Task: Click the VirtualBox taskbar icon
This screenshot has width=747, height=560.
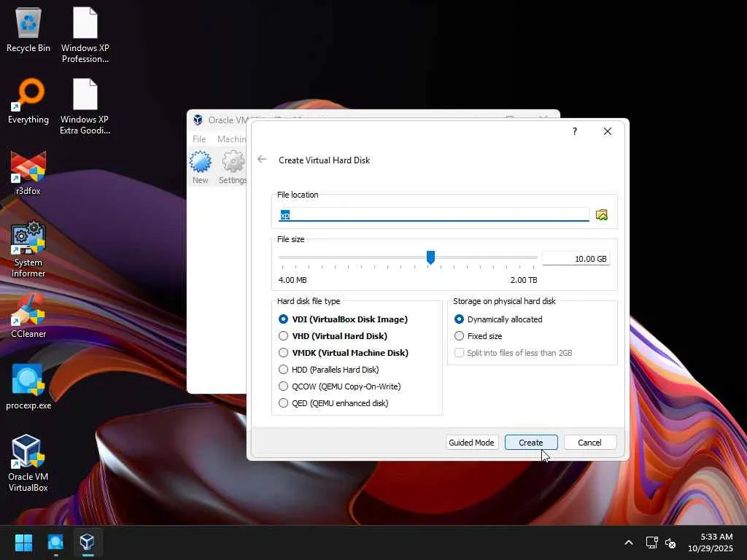Action: pos(88,542)
